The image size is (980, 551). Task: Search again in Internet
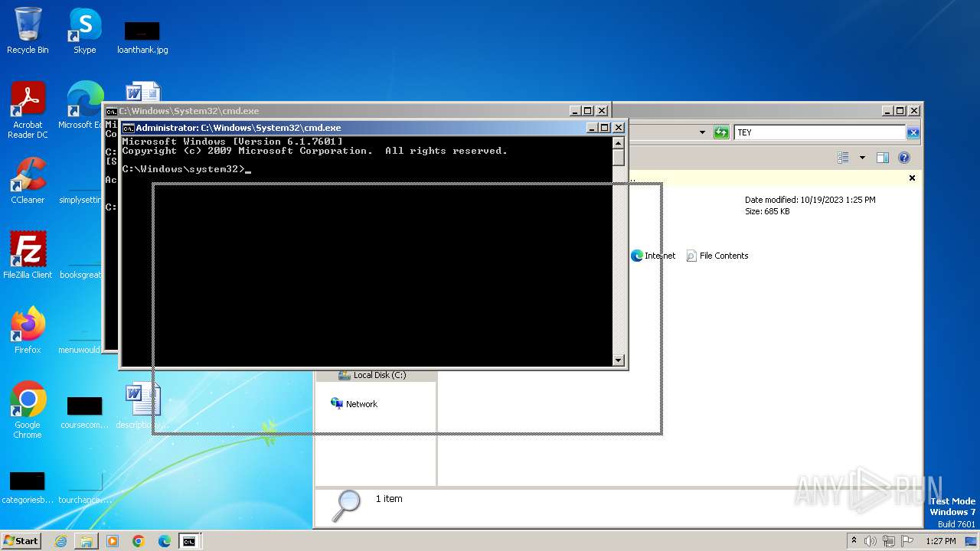pyautogui.click(x=653, y=256)
